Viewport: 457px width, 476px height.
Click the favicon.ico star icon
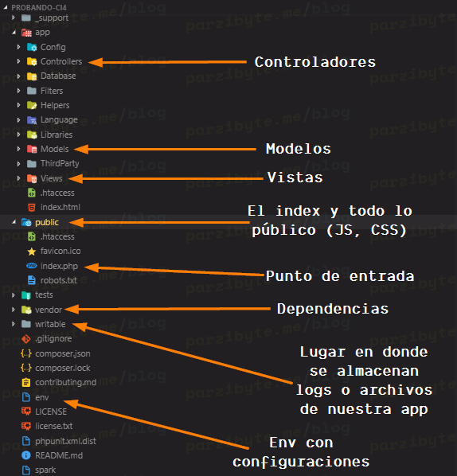point(32,252)
